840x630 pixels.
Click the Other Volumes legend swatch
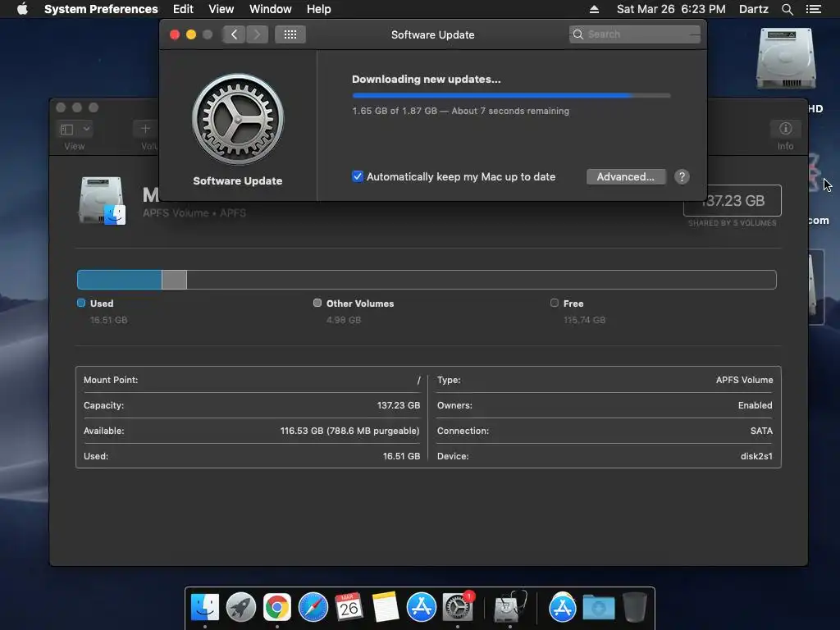coord(317,303)
